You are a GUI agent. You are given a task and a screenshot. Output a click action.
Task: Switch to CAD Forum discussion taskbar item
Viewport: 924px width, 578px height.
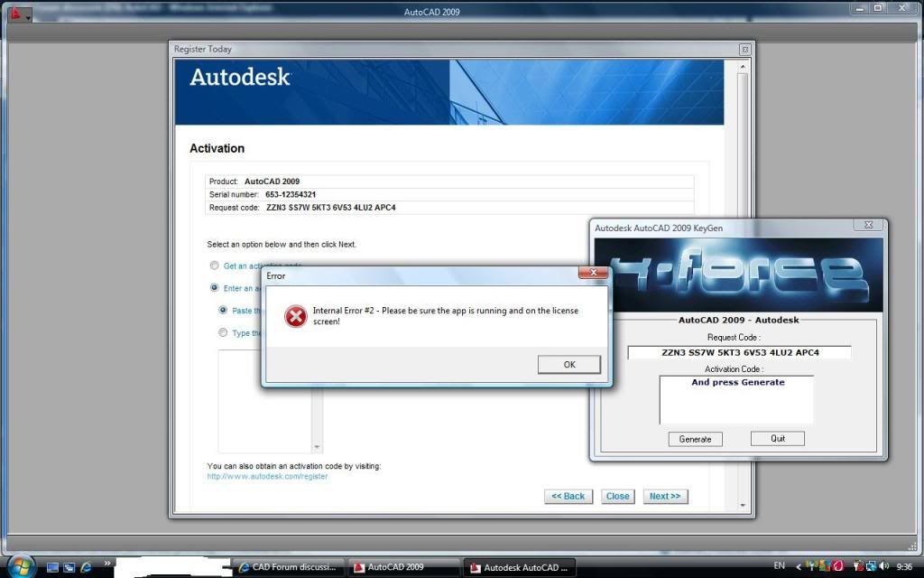tap(288, 567)
